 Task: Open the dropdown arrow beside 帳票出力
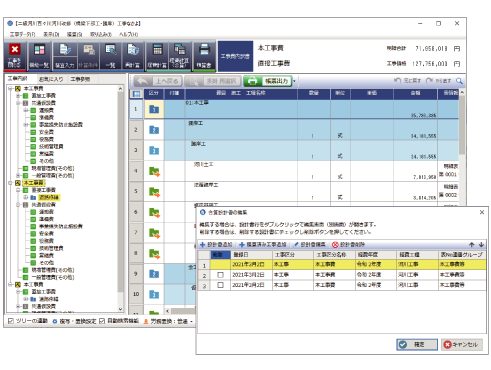point(294,81)
